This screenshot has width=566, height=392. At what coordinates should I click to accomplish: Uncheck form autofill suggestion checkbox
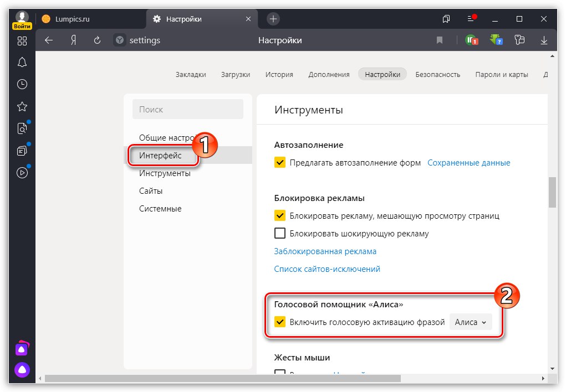coord(281,163)
